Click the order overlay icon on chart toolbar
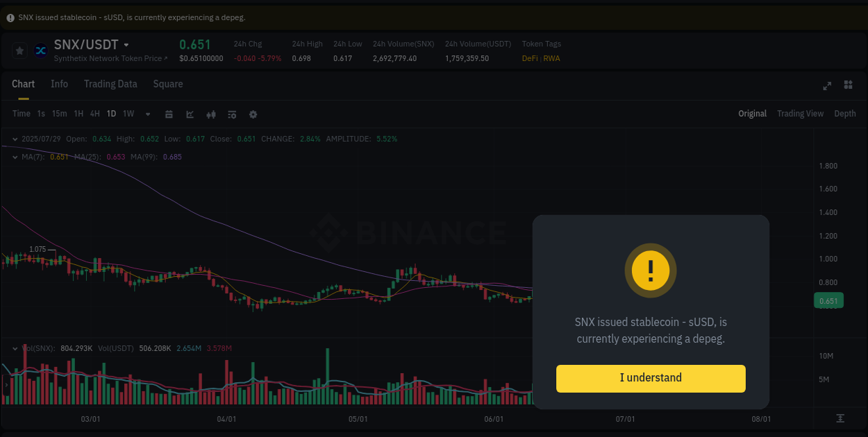The image size is (868, 437). point(231,114)
